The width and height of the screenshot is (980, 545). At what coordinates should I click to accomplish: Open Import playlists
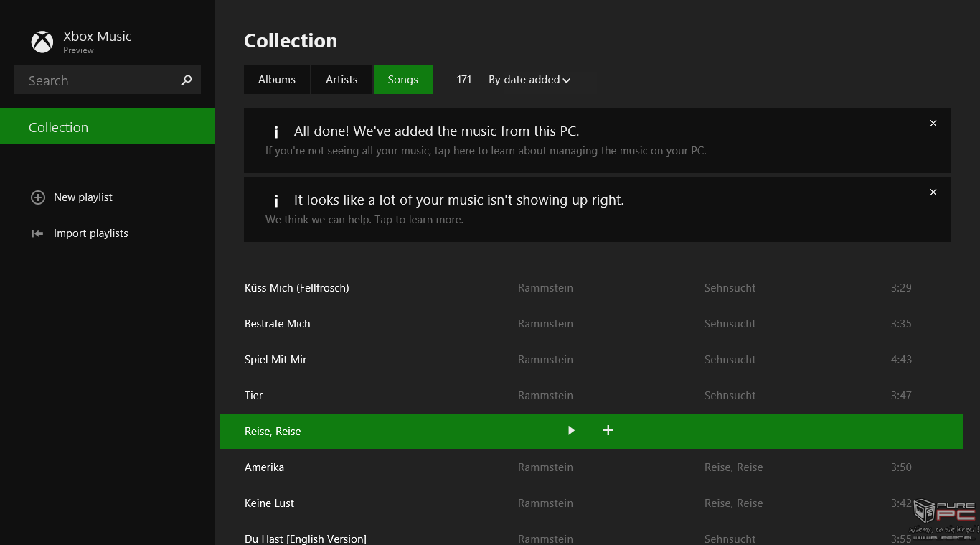coord(91,233)
